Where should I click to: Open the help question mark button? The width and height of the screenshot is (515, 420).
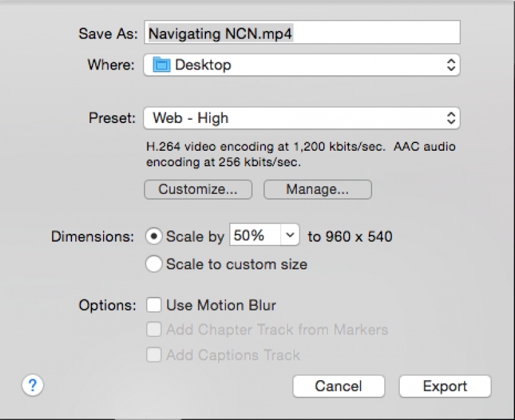click(33, 385)
